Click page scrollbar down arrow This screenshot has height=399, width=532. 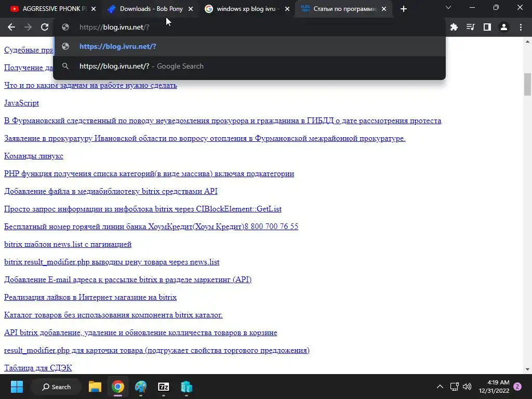tap(527, 369)
